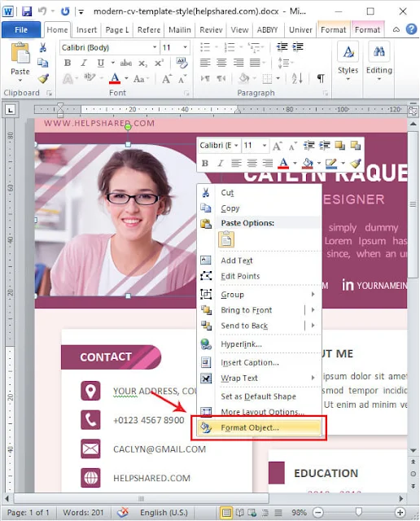Image resolution: width=420 pixels, height=521 pixels.
Task: Expand the Group submenu
Action: tap(259, 295)
